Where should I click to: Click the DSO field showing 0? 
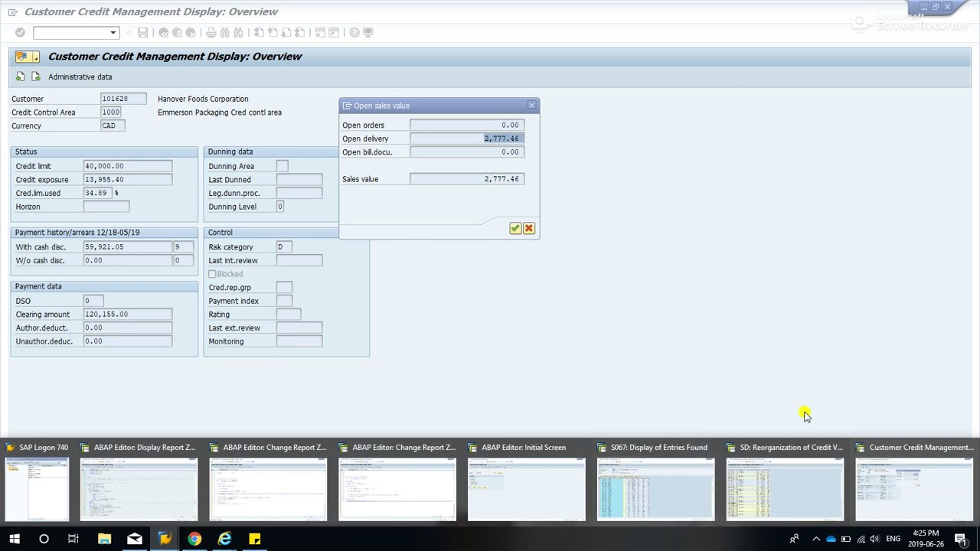(x=93, y=301)
